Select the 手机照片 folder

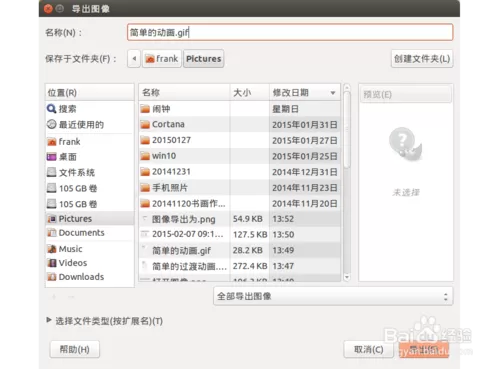[x=240, y=188]
